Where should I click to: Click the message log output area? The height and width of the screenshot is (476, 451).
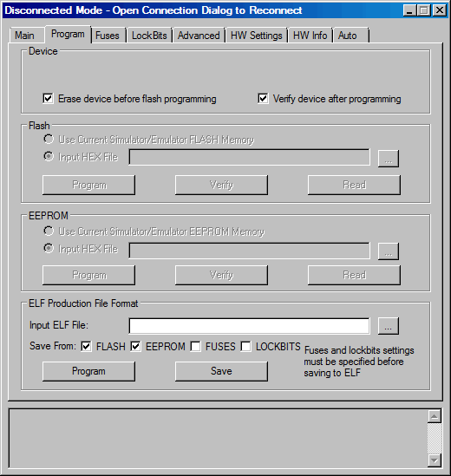click(x=218, y=439)
